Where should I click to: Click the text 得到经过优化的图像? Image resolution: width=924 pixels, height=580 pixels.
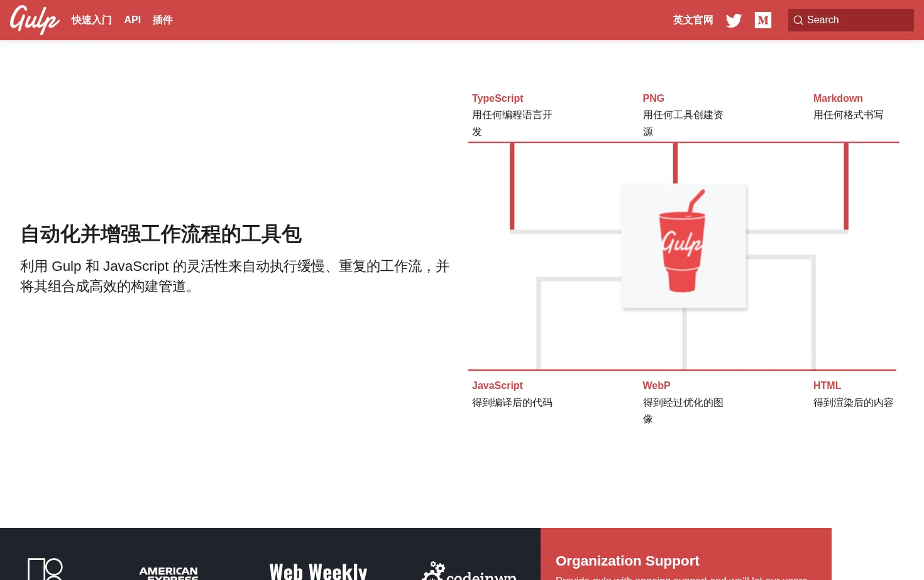(x=683, y=410)
